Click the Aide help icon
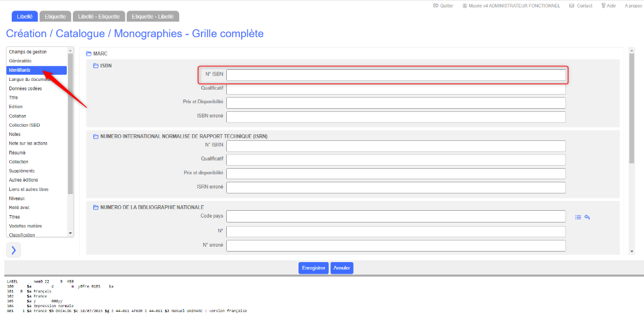Screen dimensions: 644x327 pos(603,6)
